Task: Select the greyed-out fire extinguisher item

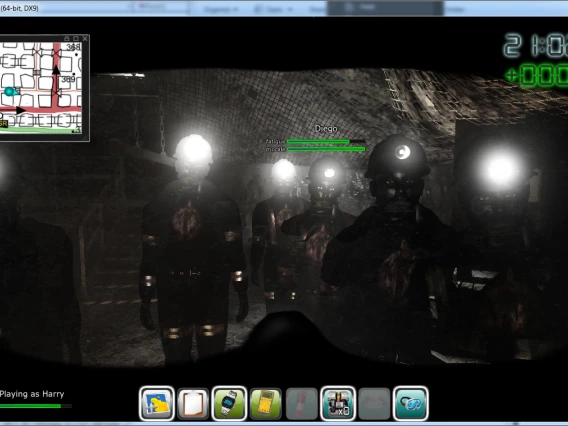Action: point(302,404)
